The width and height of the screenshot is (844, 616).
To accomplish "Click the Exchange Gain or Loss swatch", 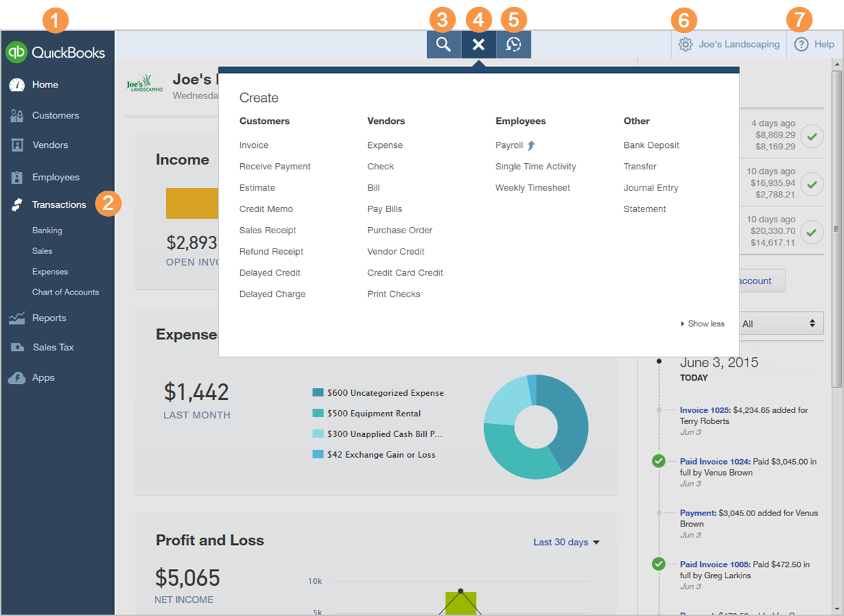I will click(318, 454).
